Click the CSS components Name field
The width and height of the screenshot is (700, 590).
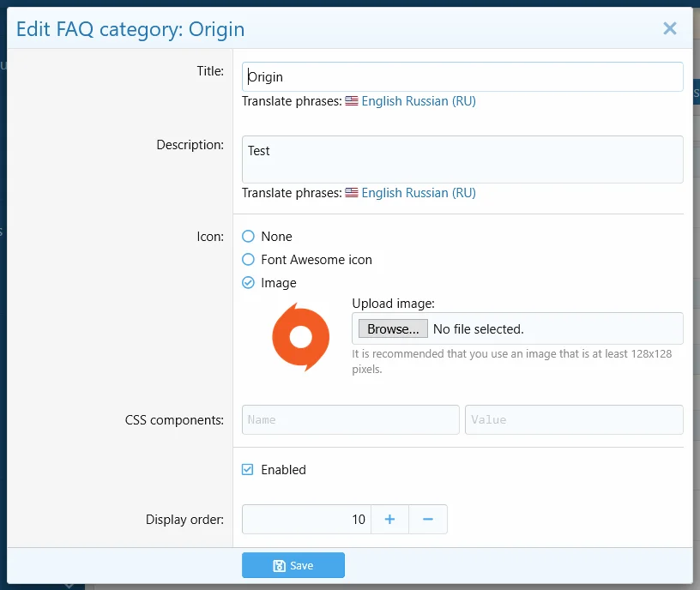pos(350,419)
